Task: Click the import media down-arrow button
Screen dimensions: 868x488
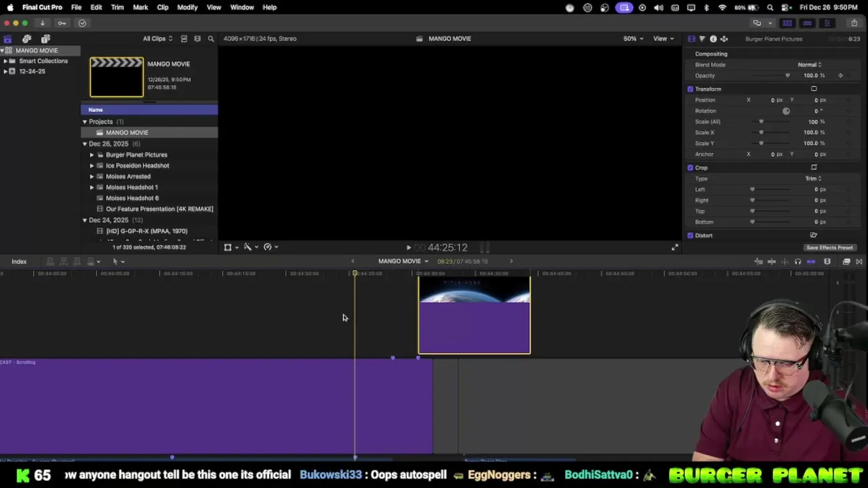Action: click(42, 23)
